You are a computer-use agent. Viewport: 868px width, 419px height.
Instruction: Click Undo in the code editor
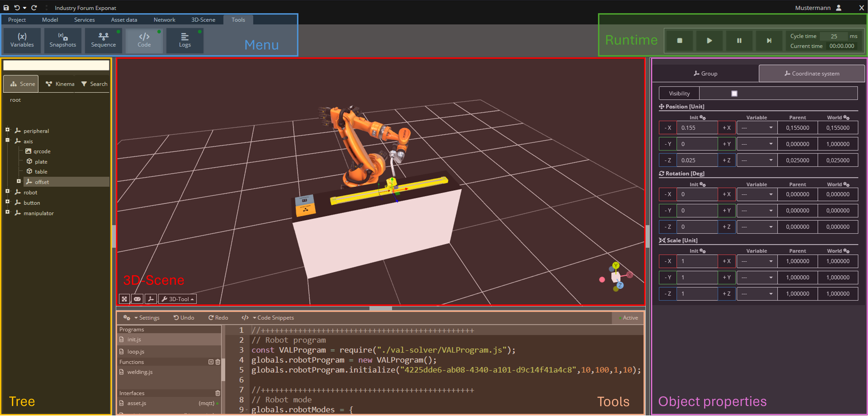coord(184,318)
